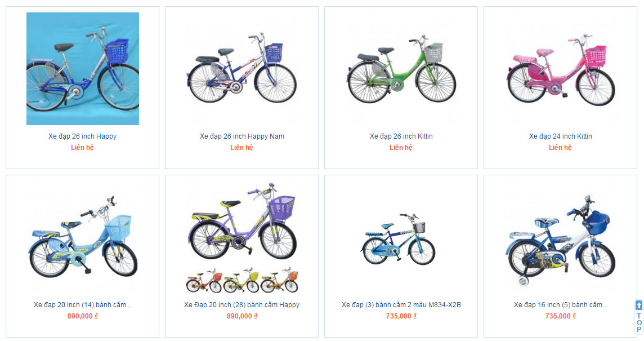Click the Xe đạp 26 inch Happy title link
This screenshot has height=341, width=644.
tap(83, 136)
